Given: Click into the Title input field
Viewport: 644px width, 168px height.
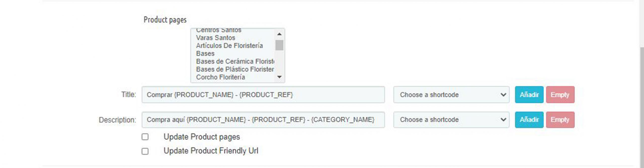Looking at the screenshot, I should 263,95.
